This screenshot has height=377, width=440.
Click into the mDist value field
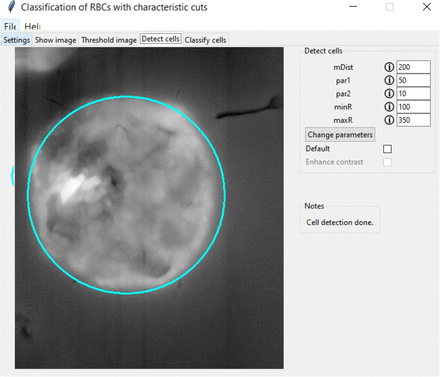(x=413, y=67)
